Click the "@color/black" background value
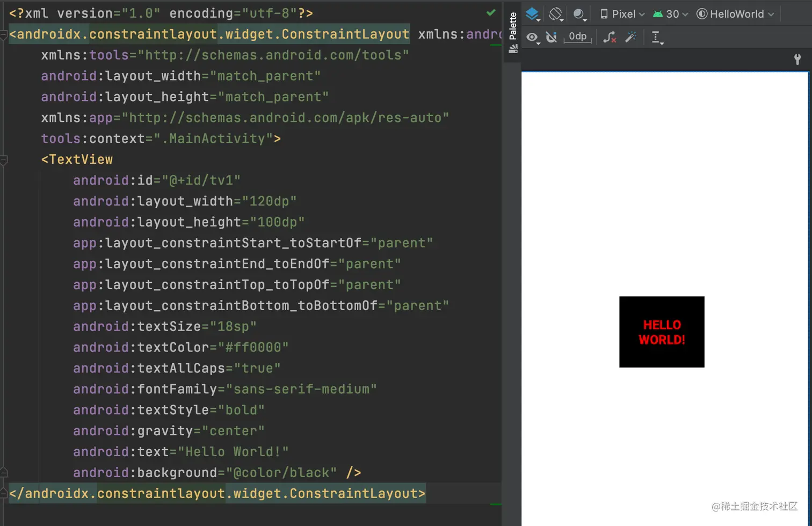This screenshot has height=526, width=812. point(281,473)
